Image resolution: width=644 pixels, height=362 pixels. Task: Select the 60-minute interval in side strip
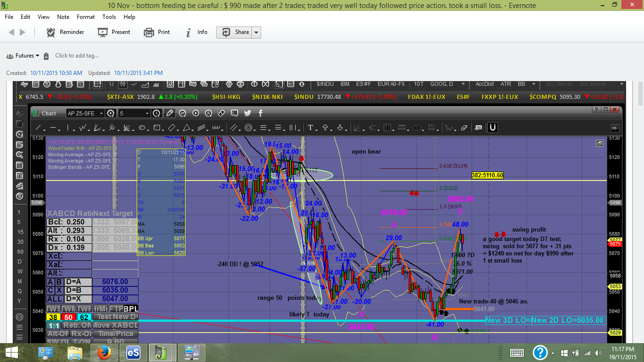19,252
